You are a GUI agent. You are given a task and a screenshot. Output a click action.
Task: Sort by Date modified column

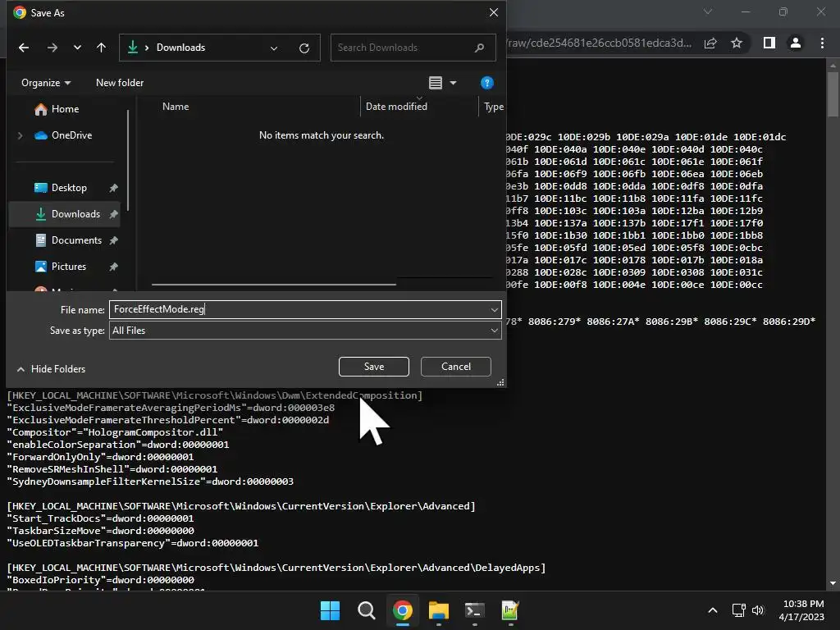(396, 107)
